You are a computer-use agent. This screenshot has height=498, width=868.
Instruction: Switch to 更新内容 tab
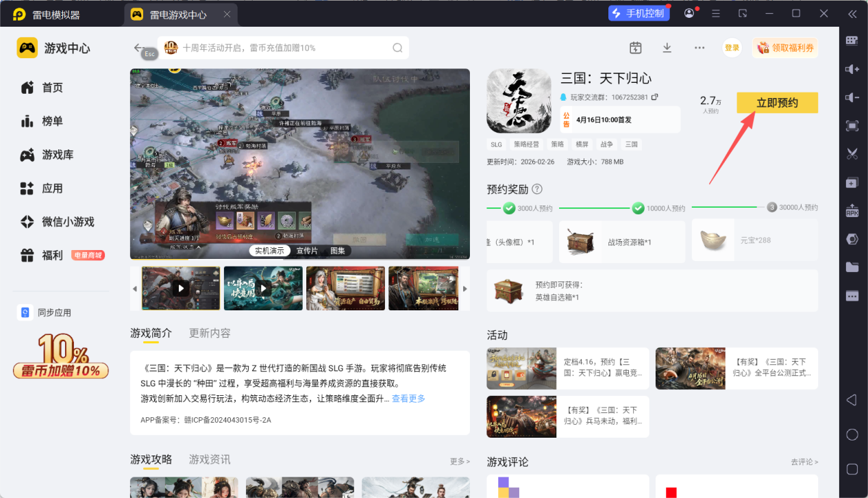(210, 333)
